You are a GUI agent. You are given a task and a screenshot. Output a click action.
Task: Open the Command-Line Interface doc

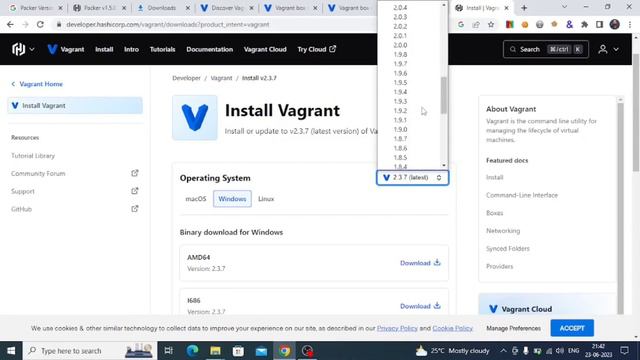[522, 195]
